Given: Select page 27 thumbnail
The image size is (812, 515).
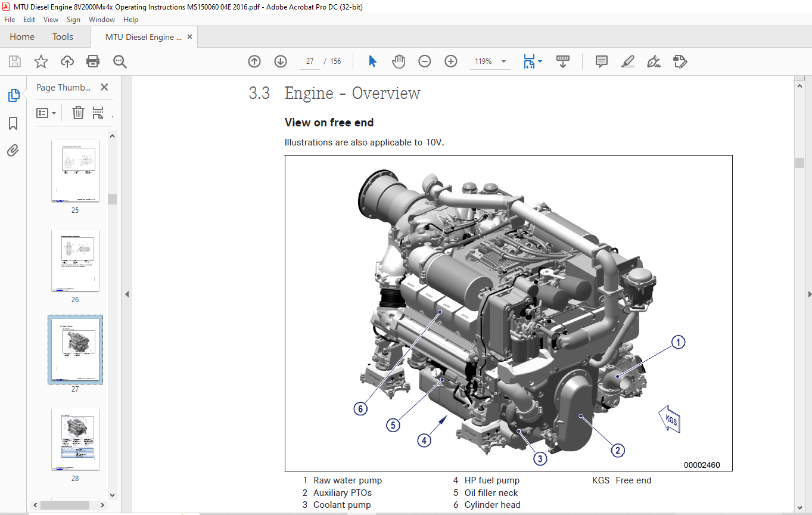Looking at the screenshot, I should 75,350.
